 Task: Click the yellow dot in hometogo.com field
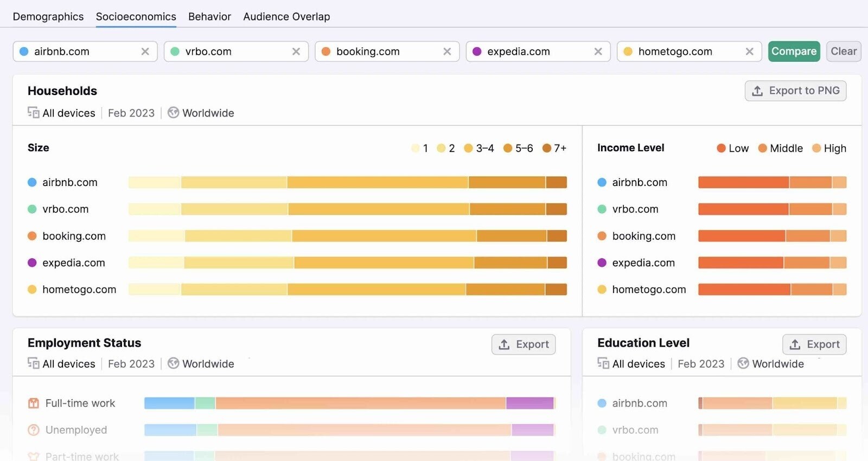click(628, 52)
